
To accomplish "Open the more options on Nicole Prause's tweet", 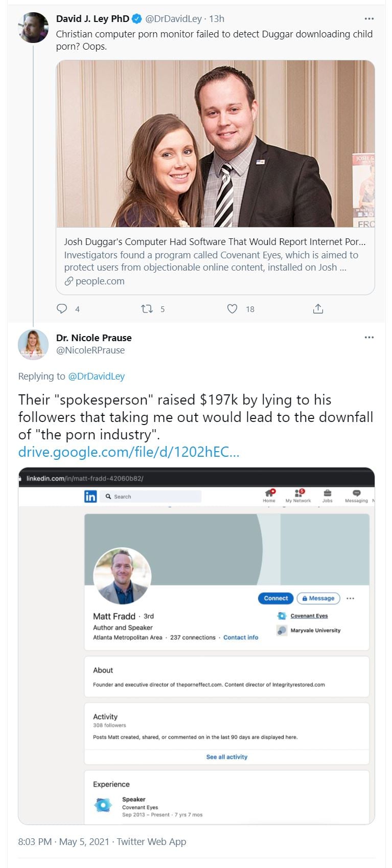I will tap(369, 338).
